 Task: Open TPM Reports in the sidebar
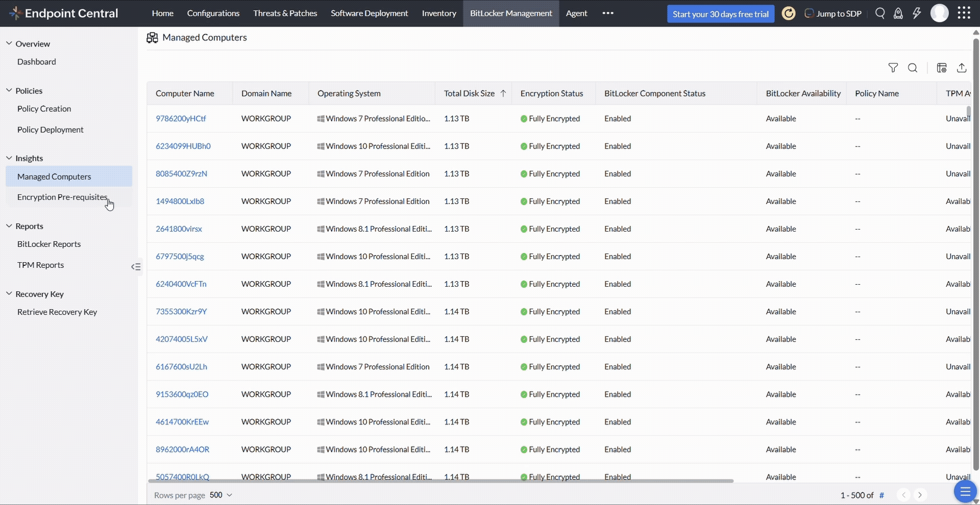[41, 265]
